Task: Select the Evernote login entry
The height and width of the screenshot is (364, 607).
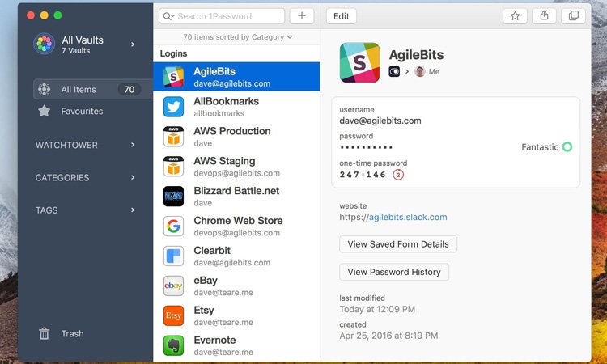Action: [x=236, y=345]
